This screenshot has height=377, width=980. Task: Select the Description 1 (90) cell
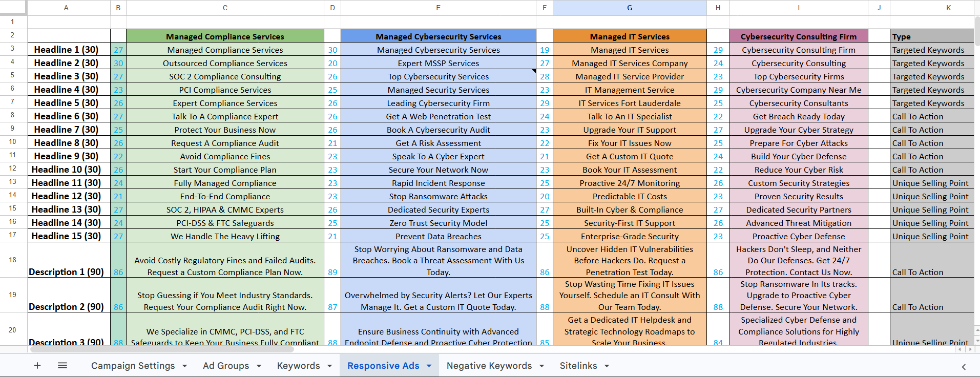coord(69,260)
